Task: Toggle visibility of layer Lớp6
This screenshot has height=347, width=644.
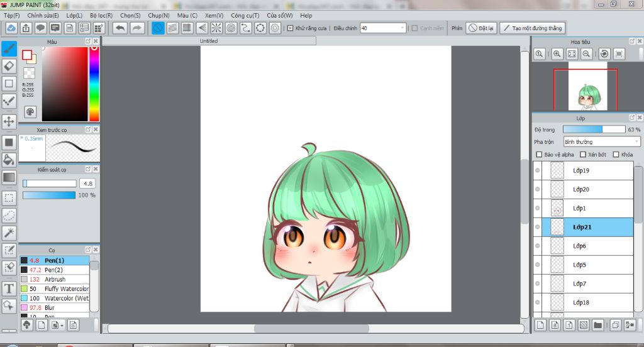Action: click(x=537, y=246)
